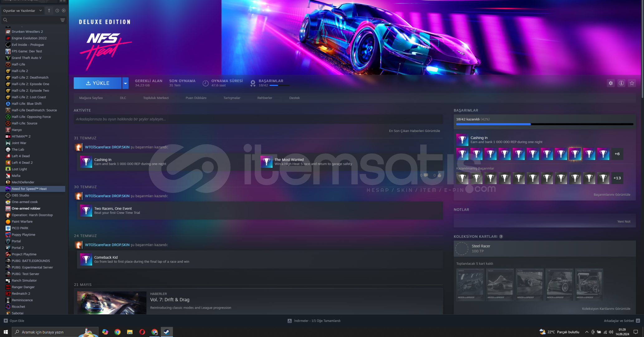The height and width of the screenshot is (337, 644).
Task: Open the Rehberler tab
Action: tap(265, 98)
